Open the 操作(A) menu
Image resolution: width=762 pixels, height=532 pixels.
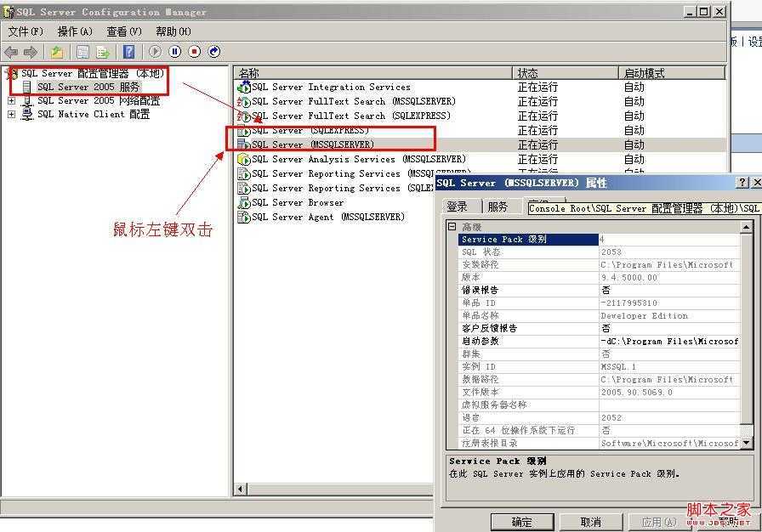coord(75,31)
